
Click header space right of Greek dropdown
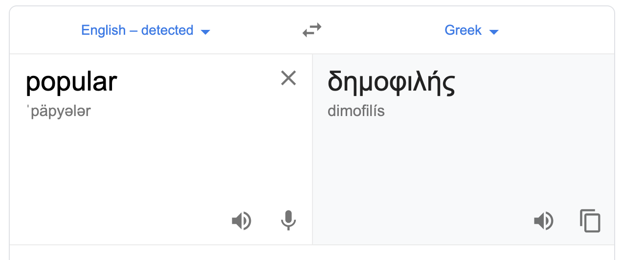coord(557,30)
